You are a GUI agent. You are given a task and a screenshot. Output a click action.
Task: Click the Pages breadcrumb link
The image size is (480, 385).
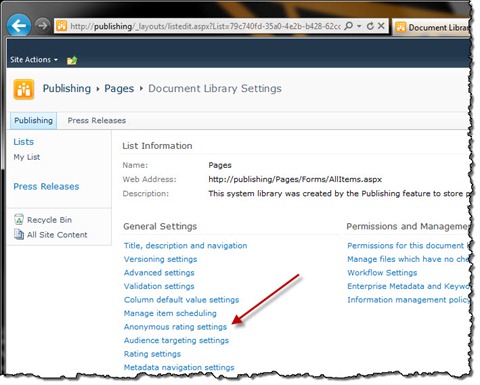tap(119, 88)
